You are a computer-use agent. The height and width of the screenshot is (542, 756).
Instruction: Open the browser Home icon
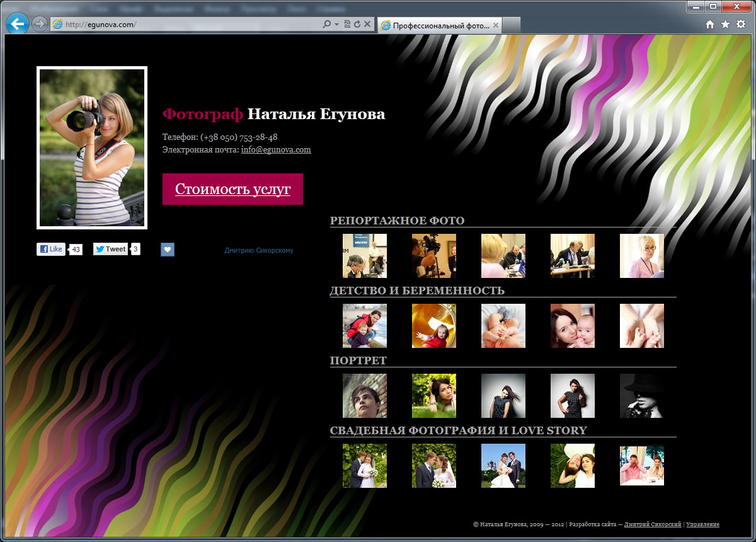710,25
